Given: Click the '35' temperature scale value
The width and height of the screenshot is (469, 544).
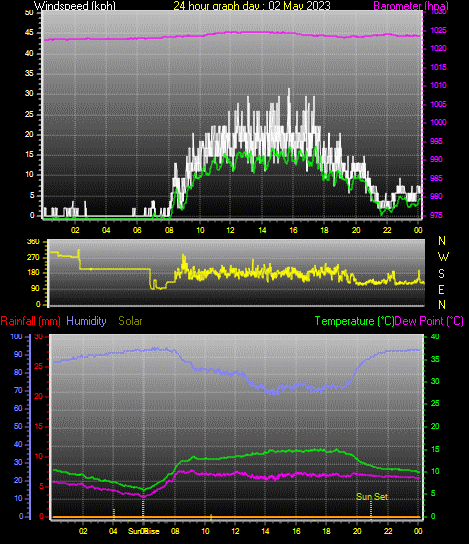Looking at the screenshot, I should (435, 359).
